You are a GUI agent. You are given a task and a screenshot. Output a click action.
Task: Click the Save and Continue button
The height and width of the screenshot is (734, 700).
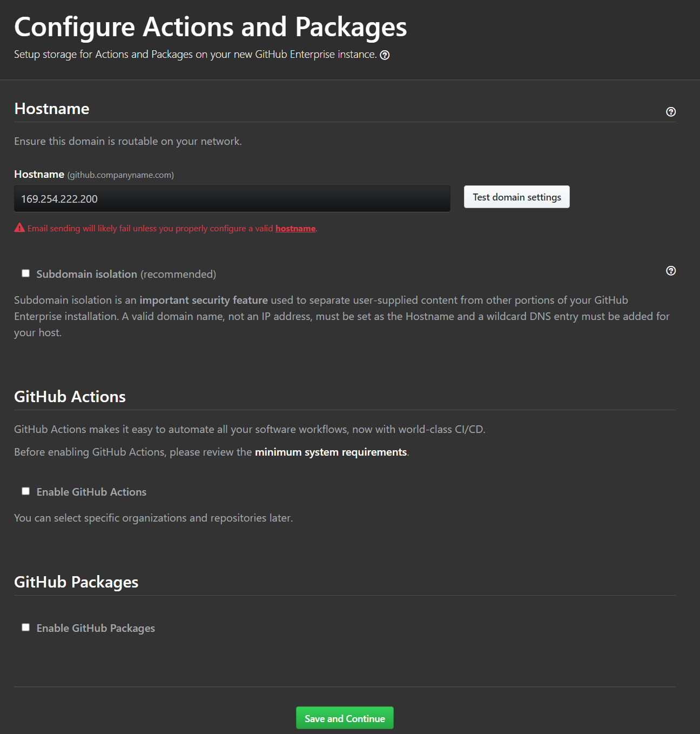(345, 718)
